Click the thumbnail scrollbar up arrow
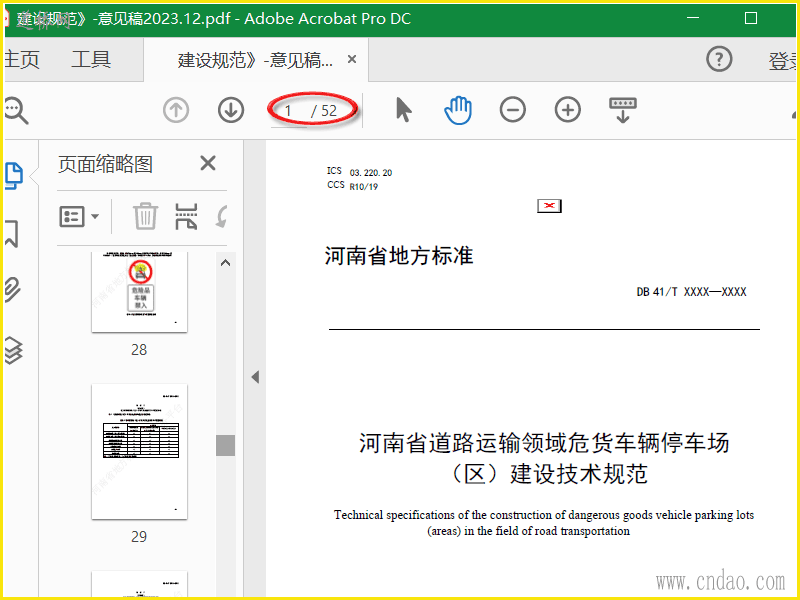The width and height of the screenshot is (800, 600). (225, 263)
